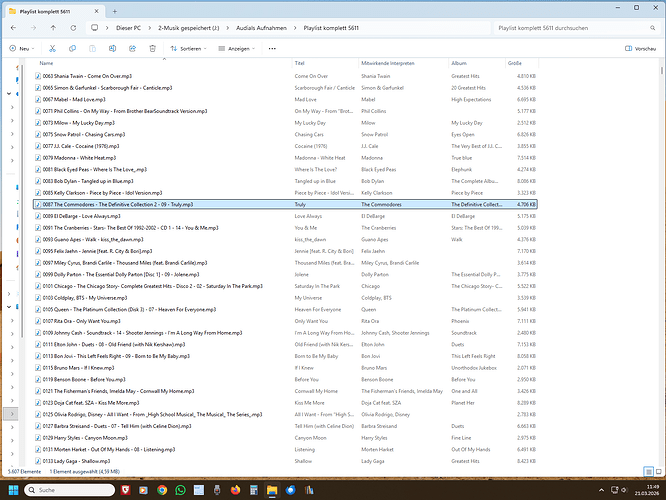This screenshot has height=500, width=666.
Task: Click the volume icon in system tray
Action: (x=624, y=490)
